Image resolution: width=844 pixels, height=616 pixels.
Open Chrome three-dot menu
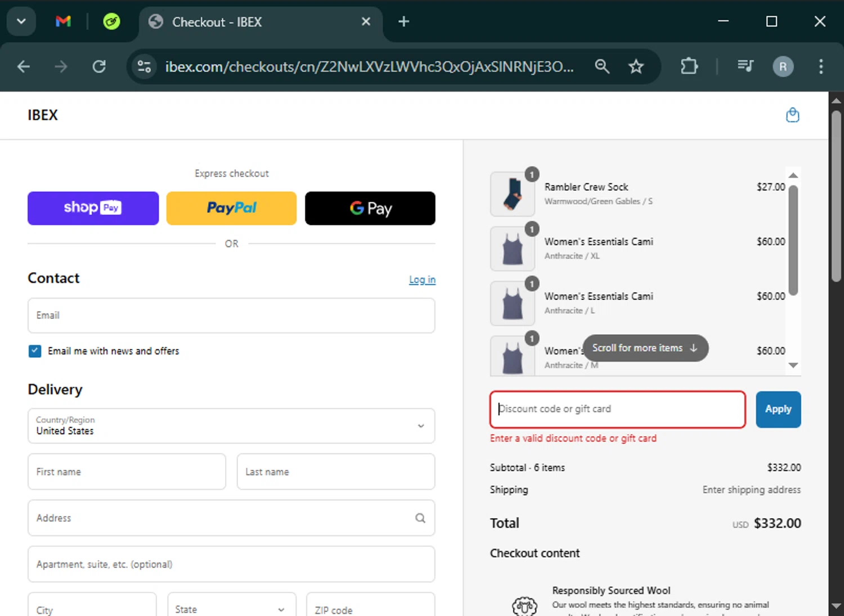pos(821,66)
